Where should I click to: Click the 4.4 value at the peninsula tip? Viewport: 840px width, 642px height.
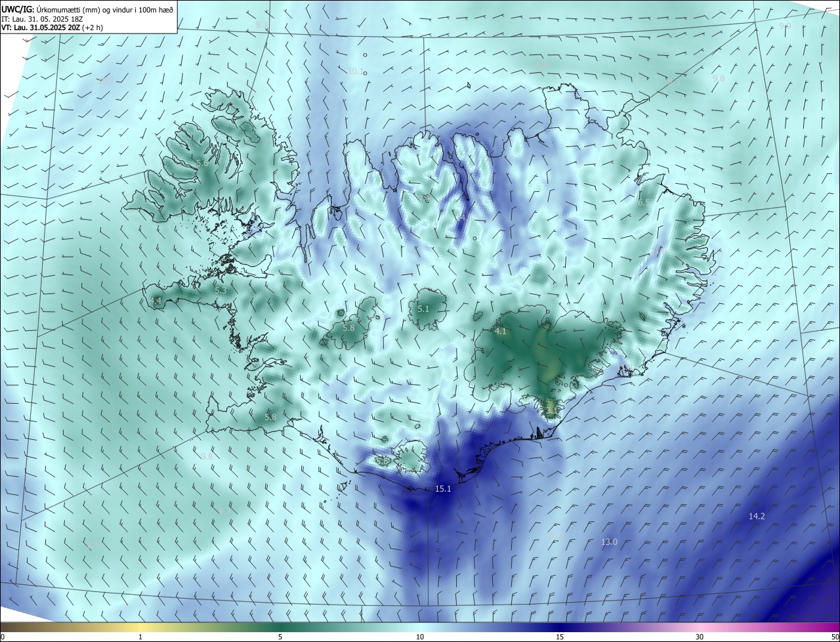coord(156,301)
